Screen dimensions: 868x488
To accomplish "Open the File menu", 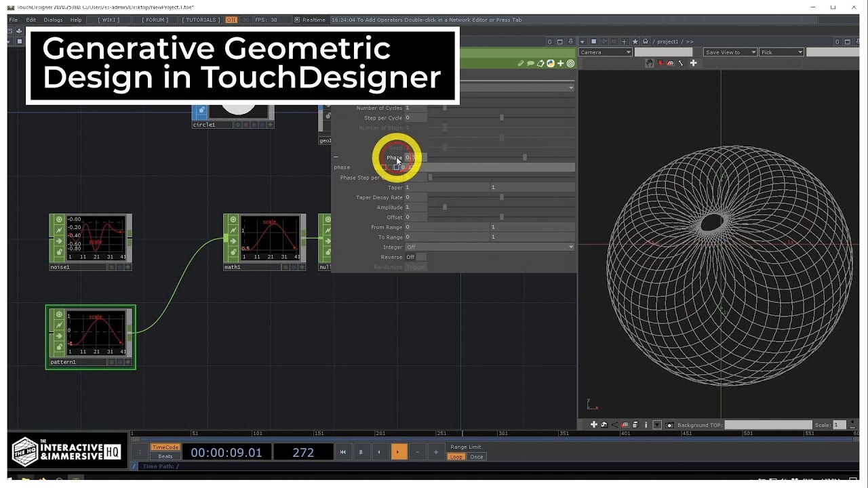I will coord(13,20).
